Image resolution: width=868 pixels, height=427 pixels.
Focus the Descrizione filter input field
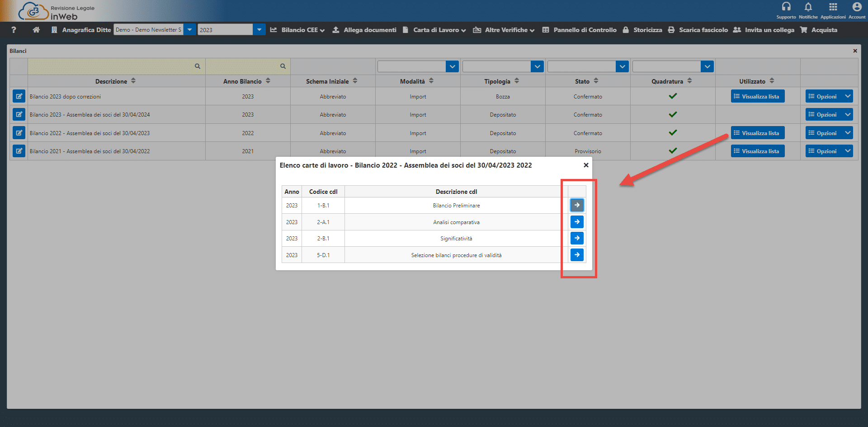[x=117, y=66]
